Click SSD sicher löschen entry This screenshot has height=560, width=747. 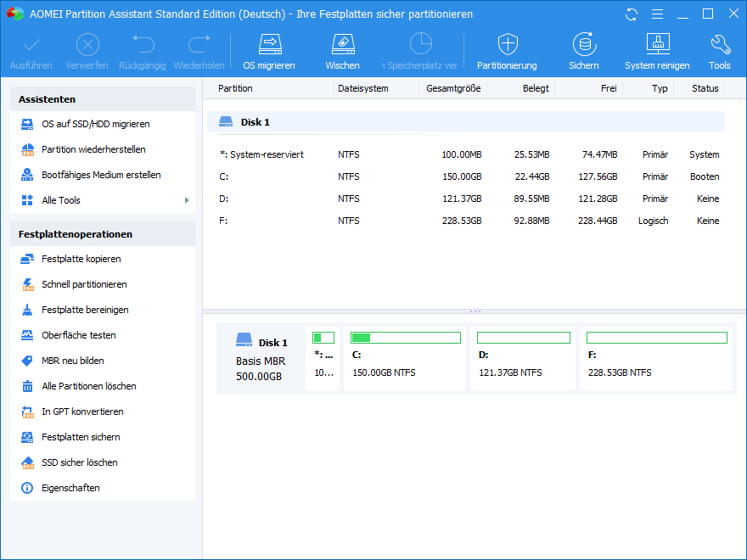(x=80, y=462)
